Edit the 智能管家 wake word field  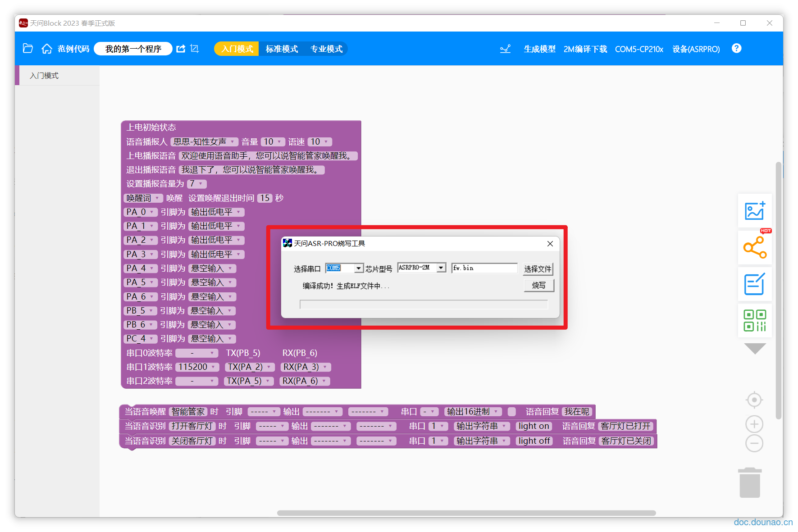(x=188, y=412)
